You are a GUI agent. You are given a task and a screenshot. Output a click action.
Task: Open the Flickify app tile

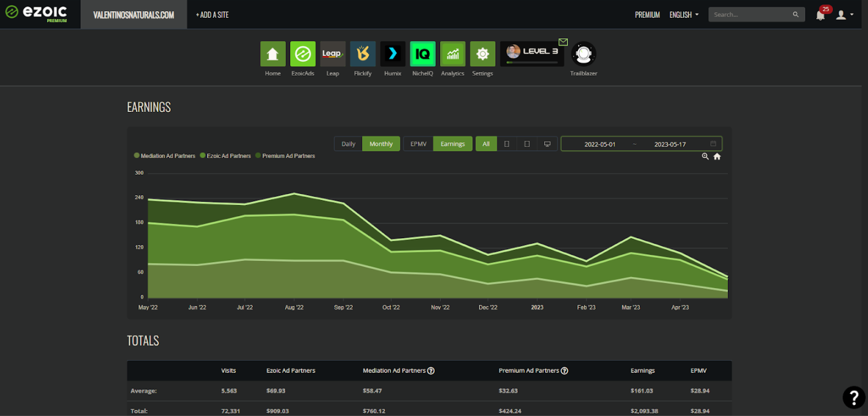coord(363,54)
